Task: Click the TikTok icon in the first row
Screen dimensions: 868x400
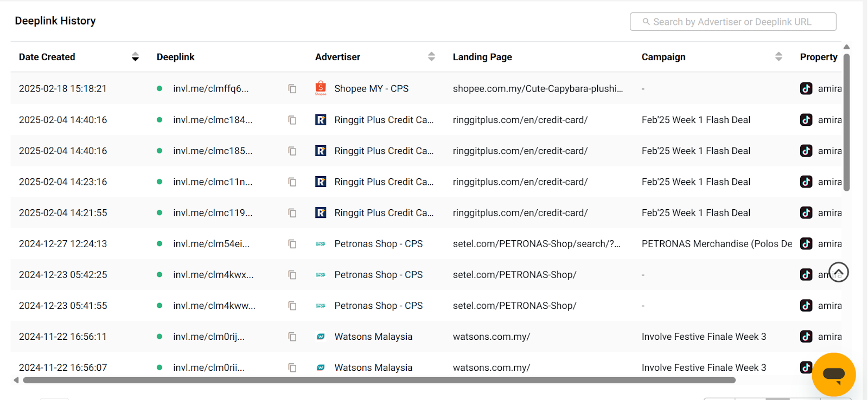Action: (806, 88)
